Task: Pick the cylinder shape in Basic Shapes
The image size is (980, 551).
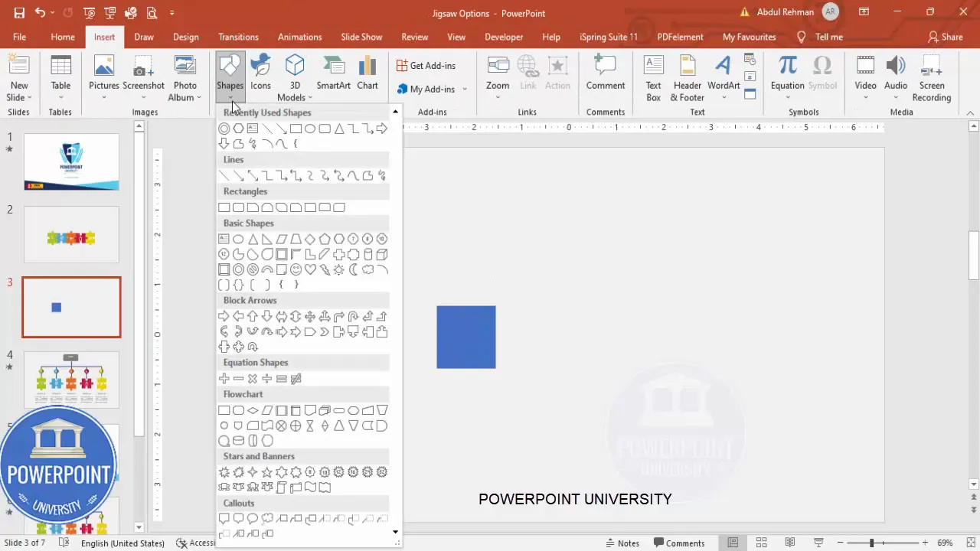Action: pos(367,255)
